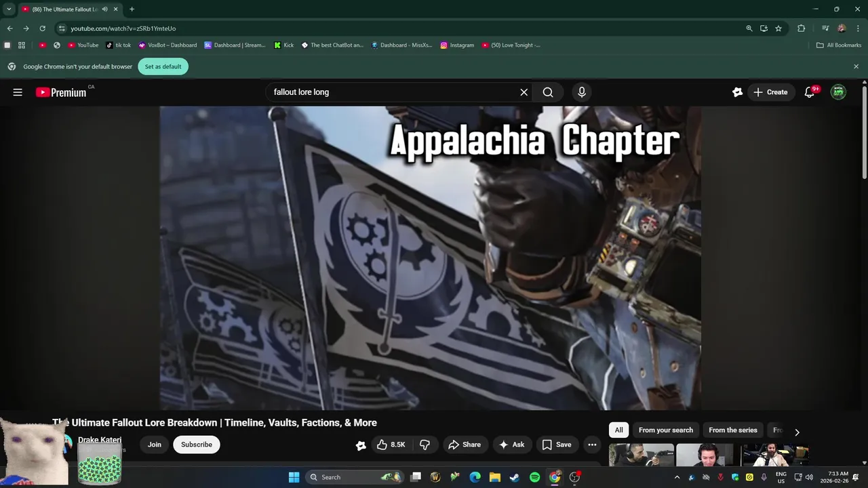
Task: Open Dashboard - MissXs bookmark
Action: 401,45
